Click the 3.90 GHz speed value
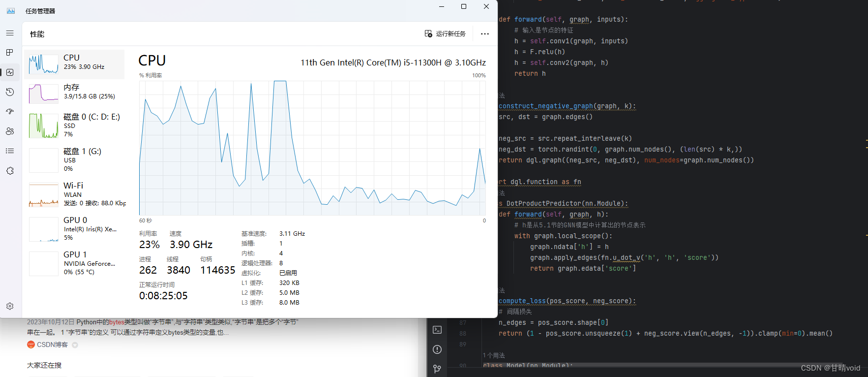This screenshot has width=868, height=377. 191,245
